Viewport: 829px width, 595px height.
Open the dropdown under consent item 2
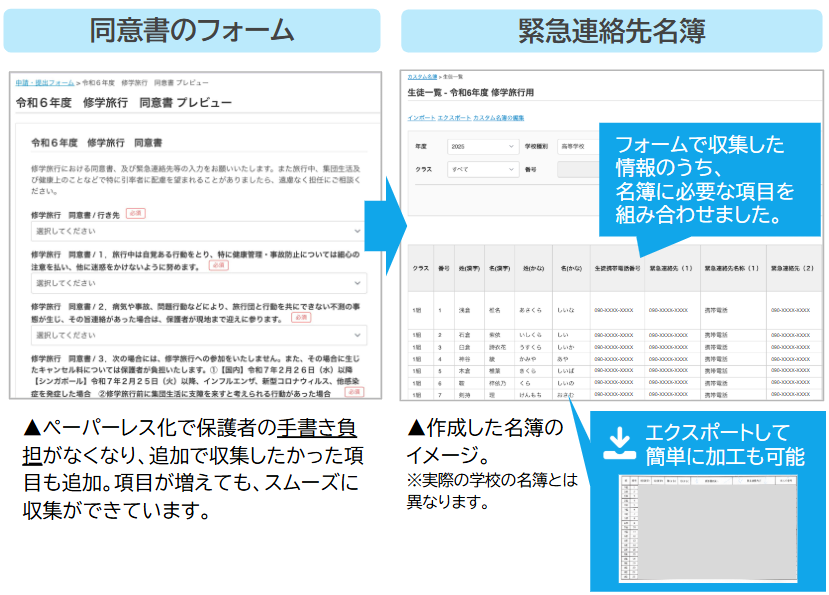point(199,335)
